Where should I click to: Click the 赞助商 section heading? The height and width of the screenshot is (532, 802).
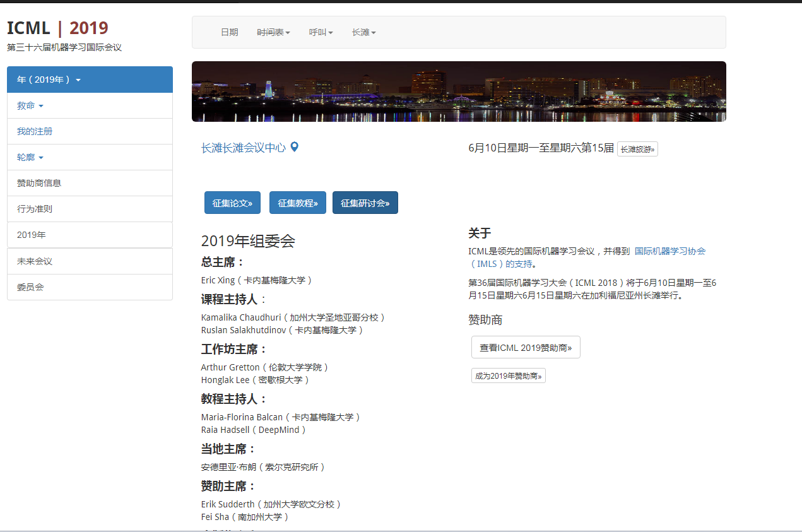[x=485, y=320]
